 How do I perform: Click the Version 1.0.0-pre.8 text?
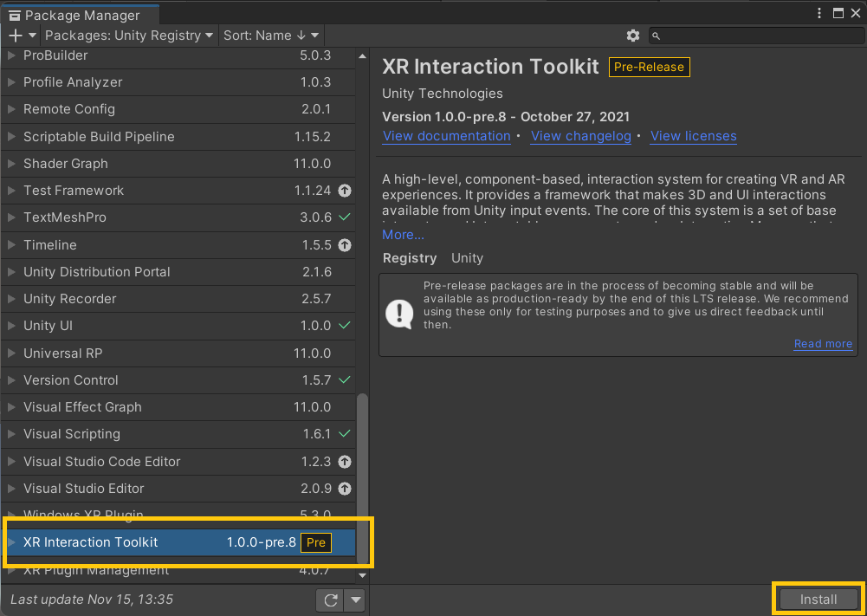pyautogui.click(x=444, y=117)
